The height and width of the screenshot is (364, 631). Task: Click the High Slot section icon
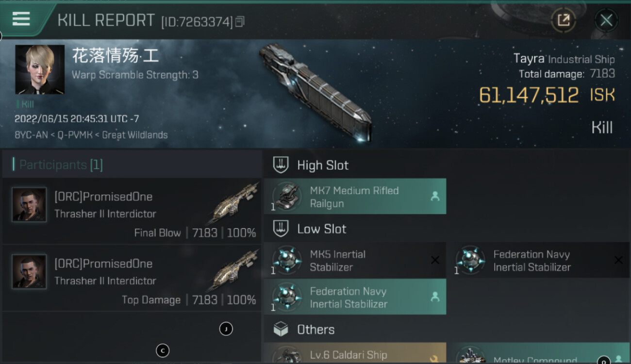click(281, 165)
